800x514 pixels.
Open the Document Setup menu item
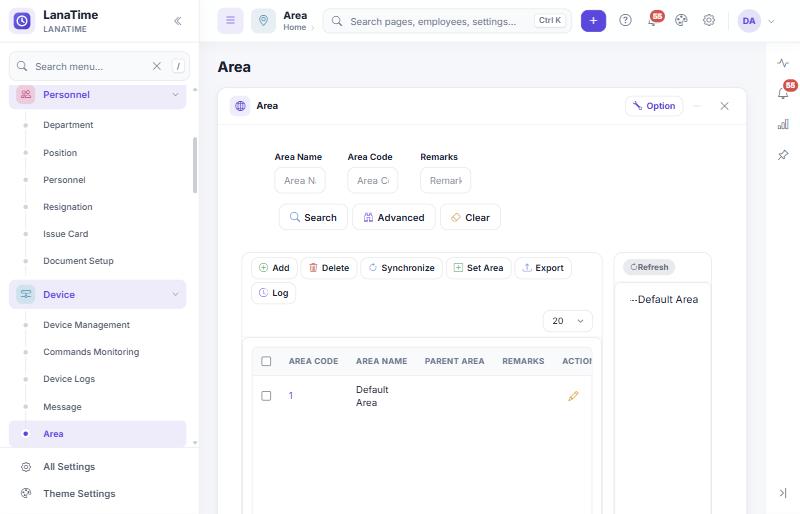tap(78, 261)
